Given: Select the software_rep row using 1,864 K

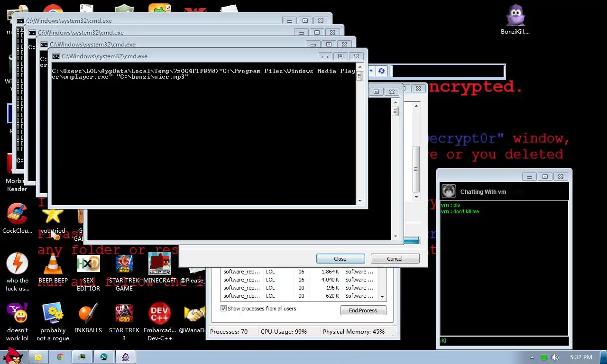Looking at the screenshot, I should (x=300, y=272).
